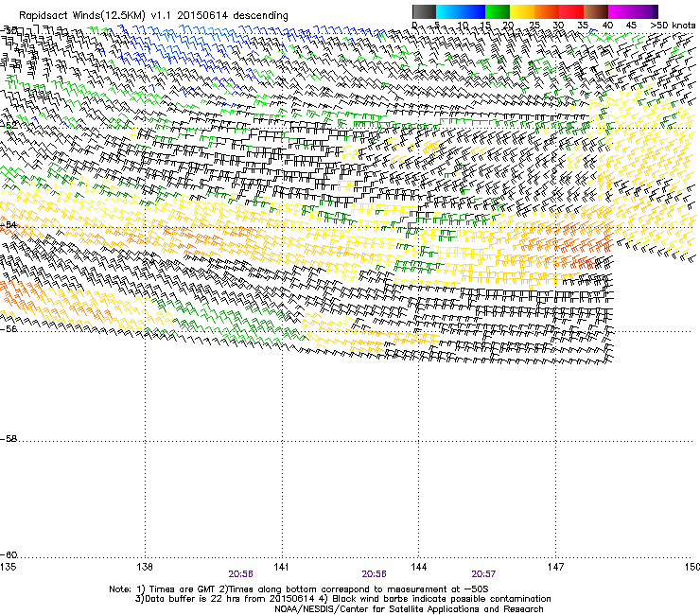Click the purple timestamp left of 141
Screen dimensions: 700x615
click(x=240, y=574)
